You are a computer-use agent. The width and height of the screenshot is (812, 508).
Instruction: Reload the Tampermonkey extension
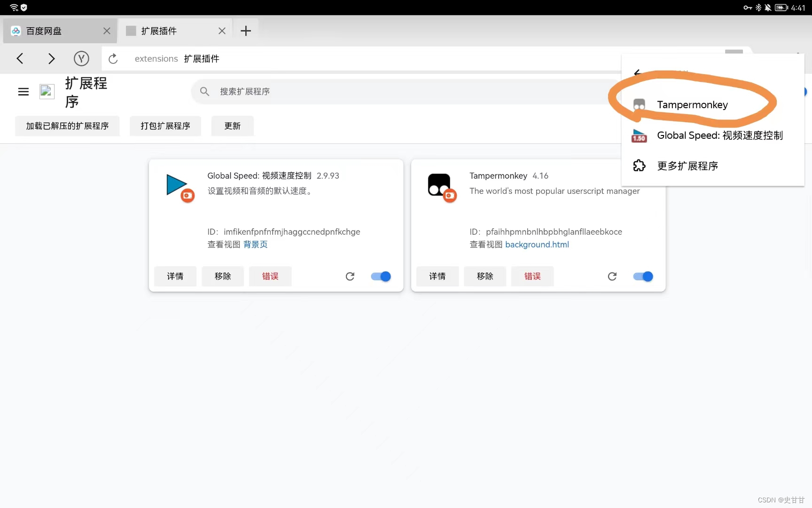coord(612,277)
